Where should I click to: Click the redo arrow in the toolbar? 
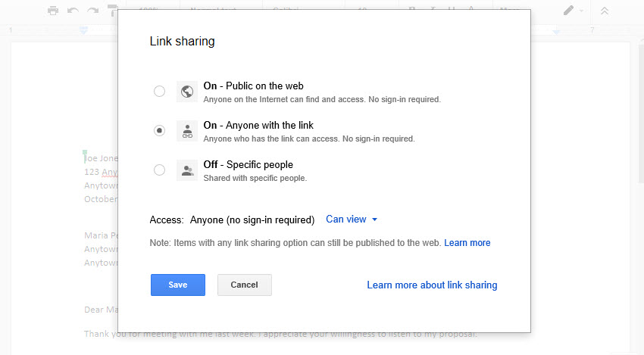coord(92,11)
